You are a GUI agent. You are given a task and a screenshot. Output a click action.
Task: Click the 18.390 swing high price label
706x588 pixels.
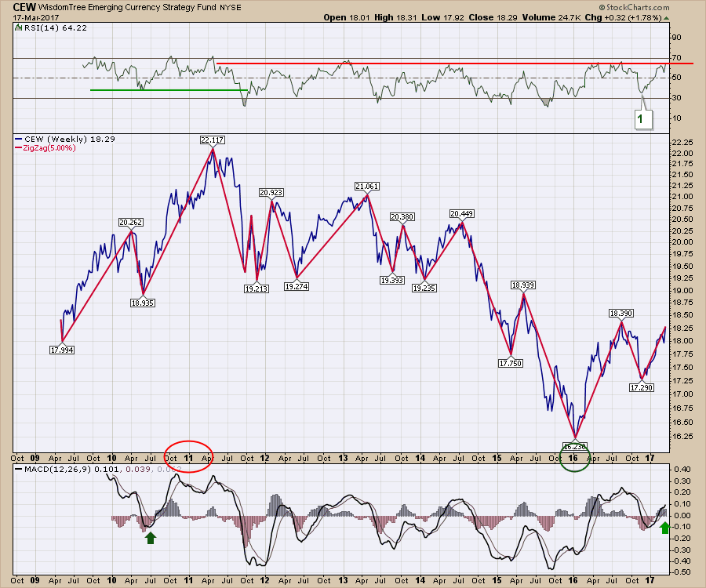coord(621,314)
